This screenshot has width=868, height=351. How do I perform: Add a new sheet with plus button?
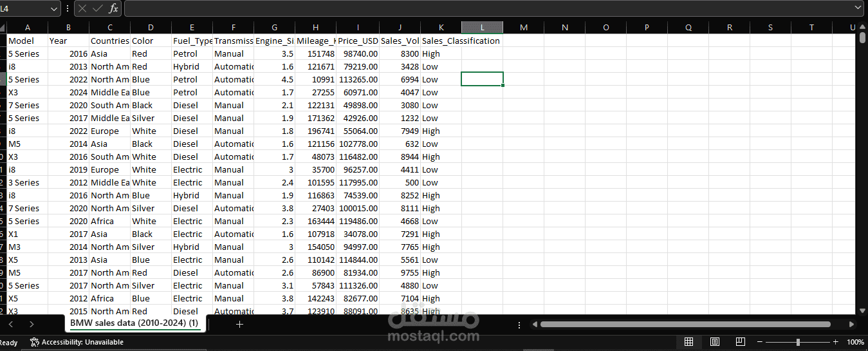click(239, 325)
